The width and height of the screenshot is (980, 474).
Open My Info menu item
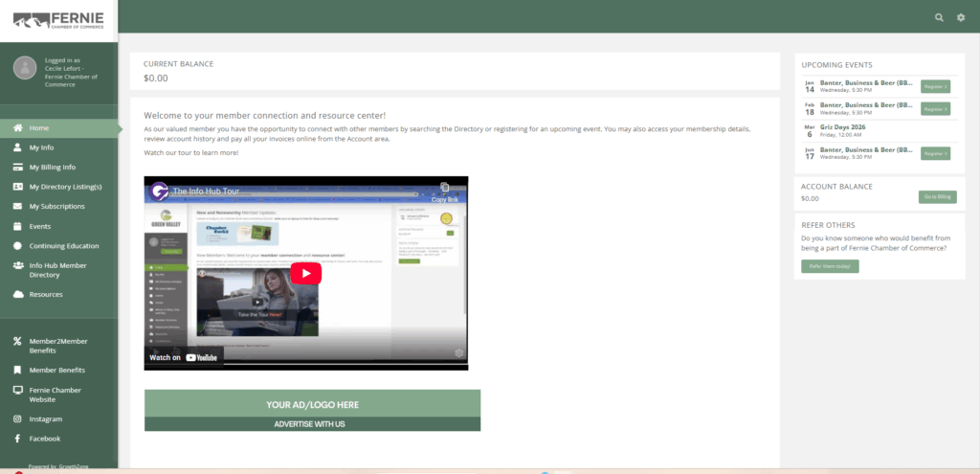pos(41,148)
